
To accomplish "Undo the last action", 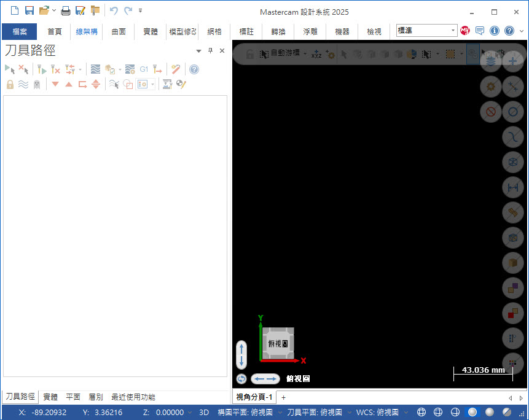I will click(x=114, y=11).
